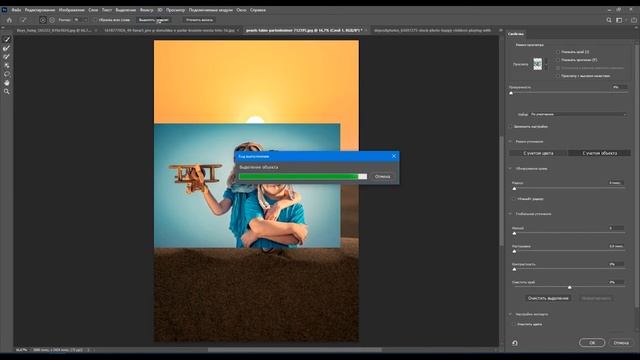Click the share icon at top right
The image size is (640, 360).
pos(633,20)
